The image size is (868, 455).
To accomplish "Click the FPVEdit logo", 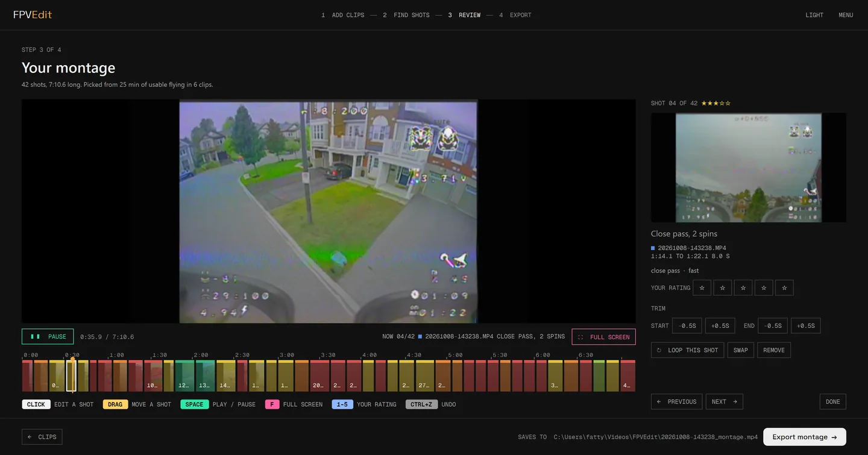I will click(x=33, y=14).
